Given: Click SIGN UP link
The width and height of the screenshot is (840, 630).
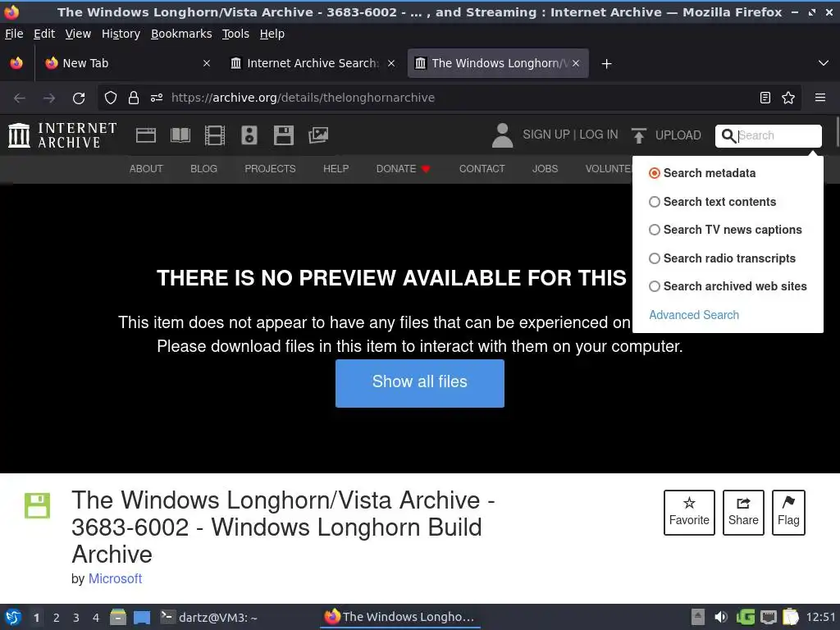Looking at the screenshot, I should (546, 135).
